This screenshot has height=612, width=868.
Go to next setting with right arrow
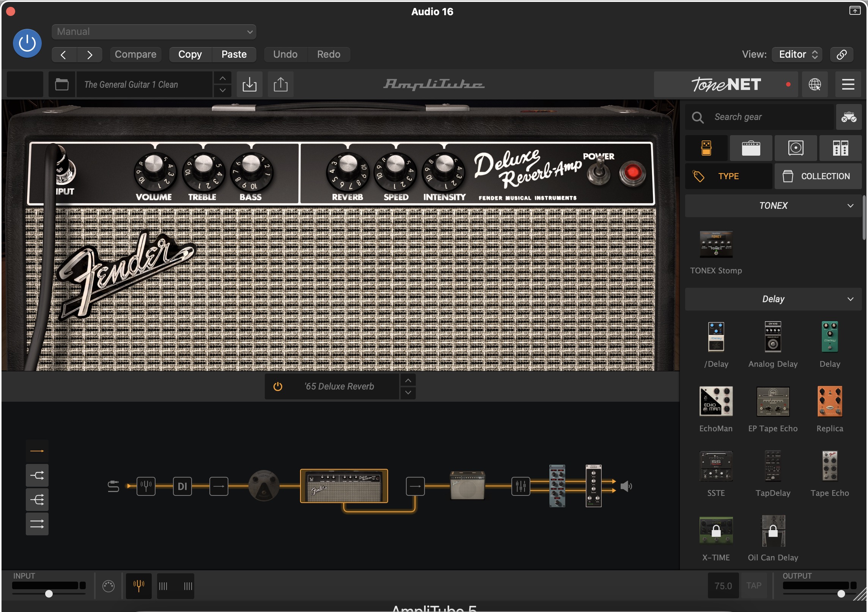pos(90,55)
